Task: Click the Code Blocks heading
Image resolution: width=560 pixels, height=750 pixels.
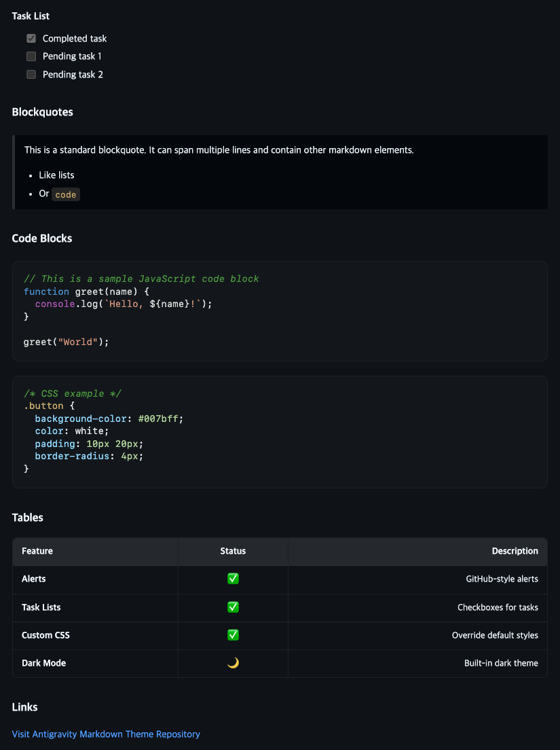Action: pyautogui.click(x=42, y=238)
